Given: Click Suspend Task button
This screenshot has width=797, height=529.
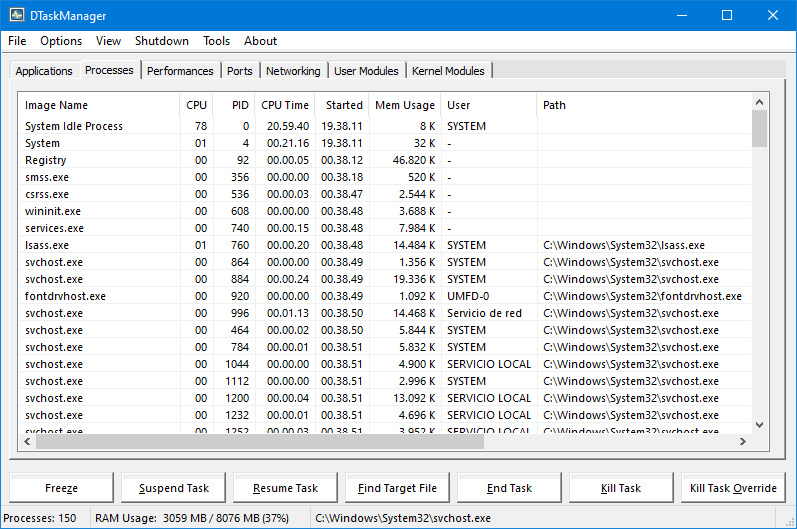Looking at the screenshot, I should [x=174, y=488].
